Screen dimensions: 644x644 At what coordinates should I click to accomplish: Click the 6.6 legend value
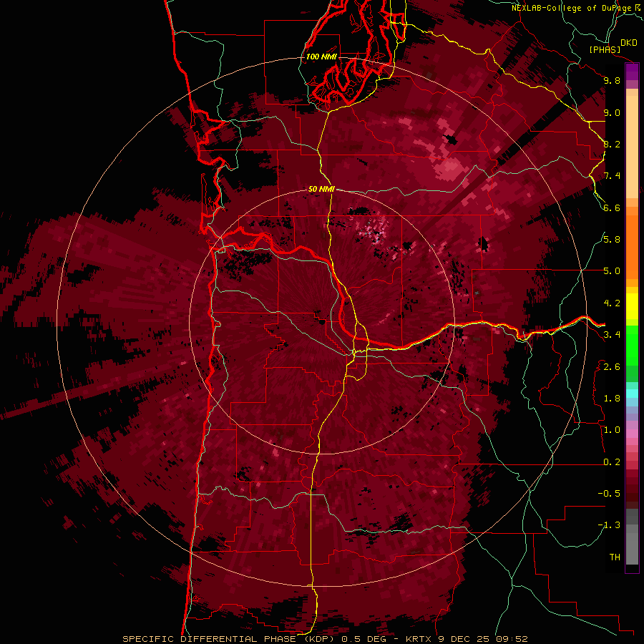point(612,208)
